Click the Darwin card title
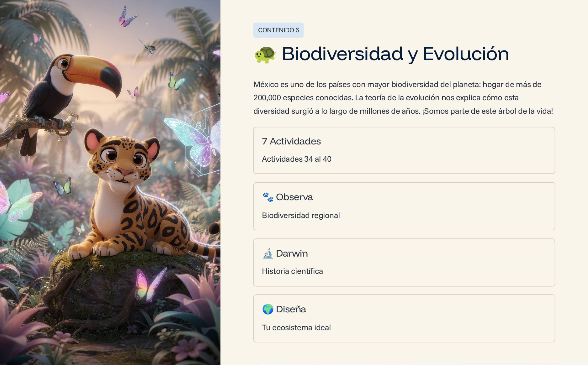 (x=292, y=253)
